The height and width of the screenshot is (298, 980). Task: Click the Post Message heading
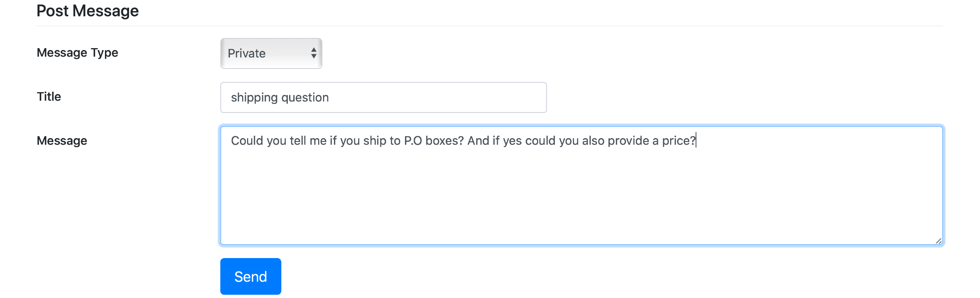pyautogui.click(x=88, y=11)
